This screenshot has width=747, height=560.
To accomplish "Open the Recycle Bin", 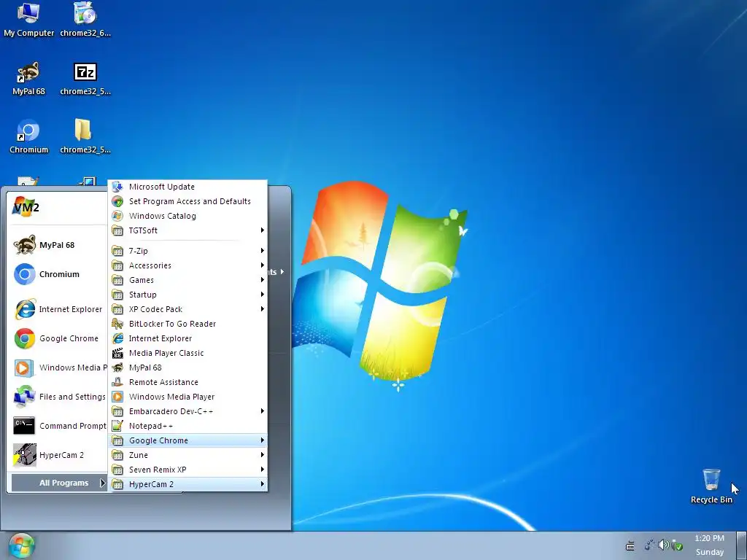I will pyautogui.click(x=711, y=486).
